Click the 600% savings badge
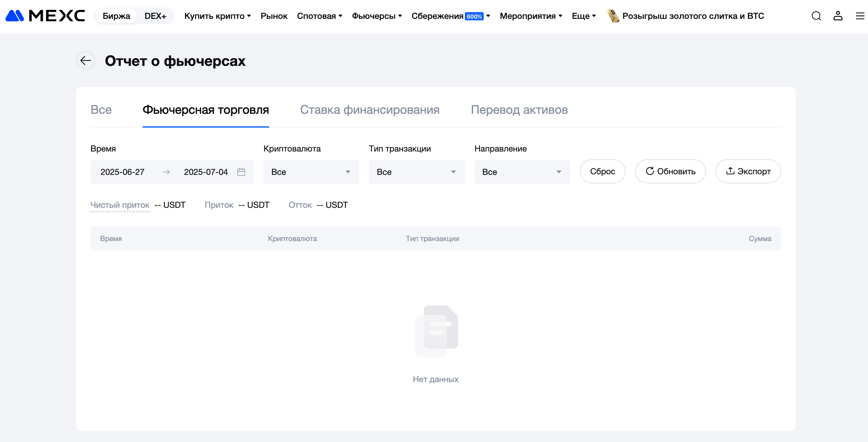868x442 pixels. [474, 16]
